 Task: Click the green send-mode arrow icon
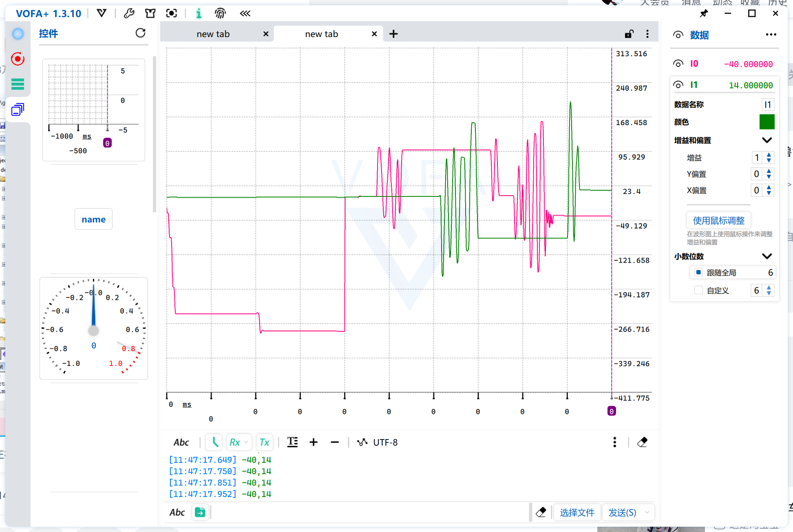[x=200, y=512]
